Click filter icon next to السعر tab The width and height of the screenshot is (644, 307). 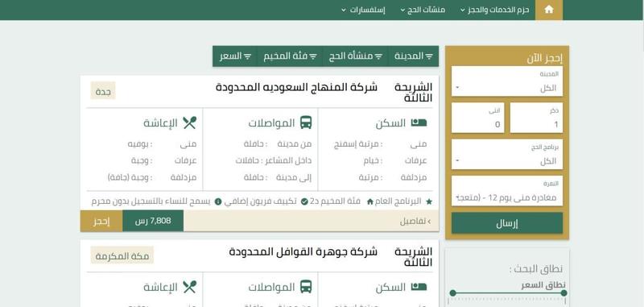click(x=248, y=56)
